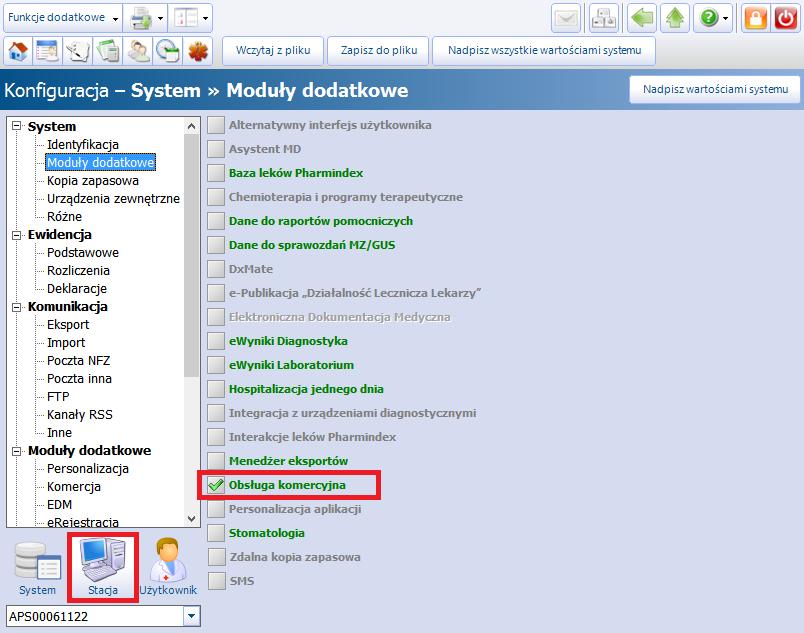Click Nadpisz wszystkie wartościami systemu button
Image resolution: width=804 pixels, height=633 pixels.
click(544, 51)
